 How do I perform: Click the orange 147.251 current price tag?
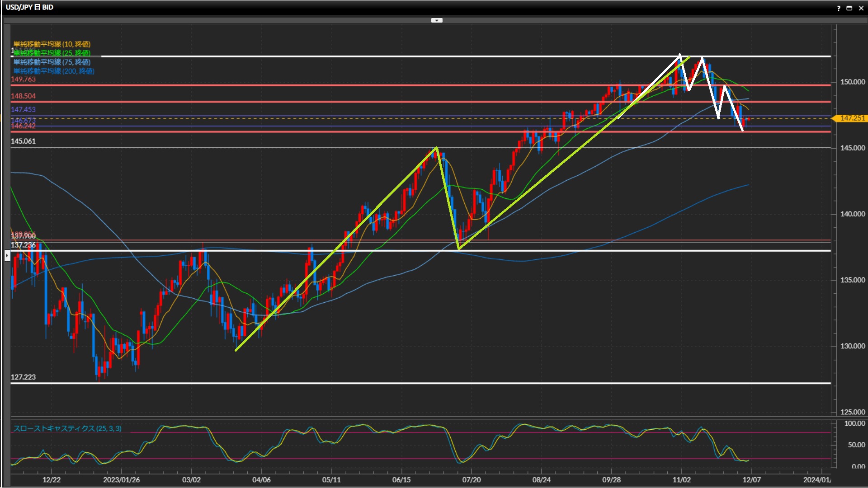pyautogui.click(x=852, y=118)
